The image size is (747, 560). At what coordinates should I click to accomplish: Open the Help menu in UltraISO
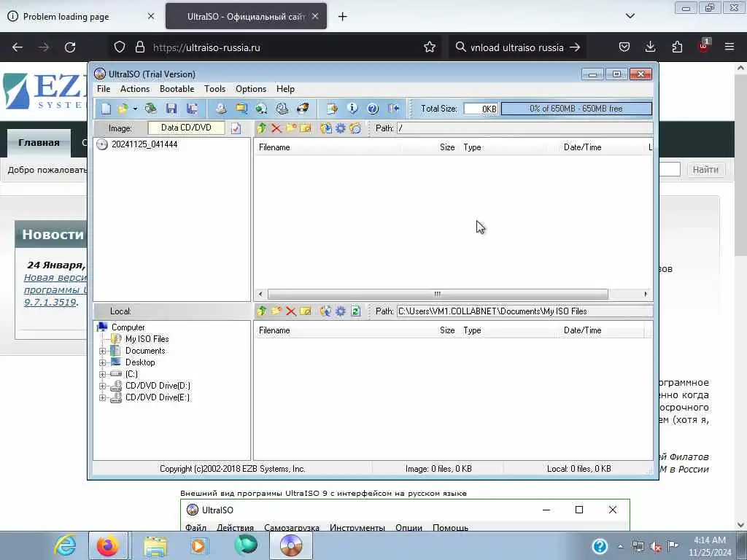pos(285,89)
